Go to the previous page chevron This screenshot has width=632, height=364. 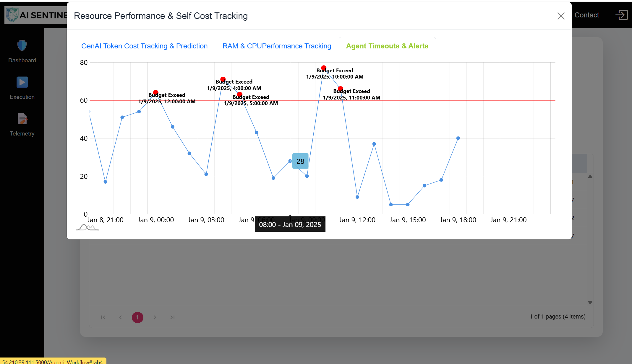coord(121,317)
